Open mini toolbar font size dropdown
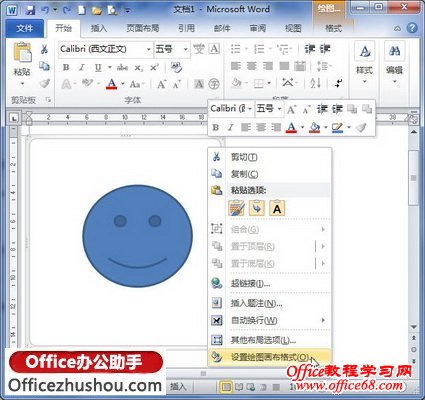 click(279, 109)
